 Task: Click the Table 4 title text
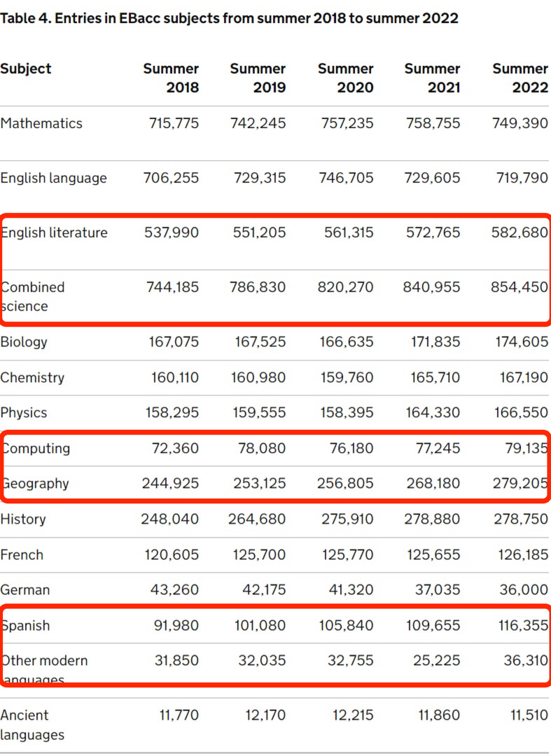[229, 18]
